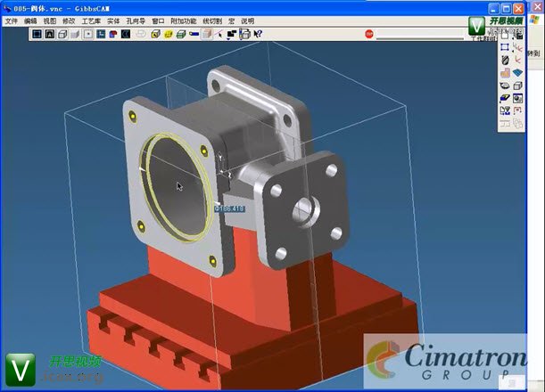Click the context help arrow-question icon
Screen dimensions: 545x392
[x=258, y=34]
